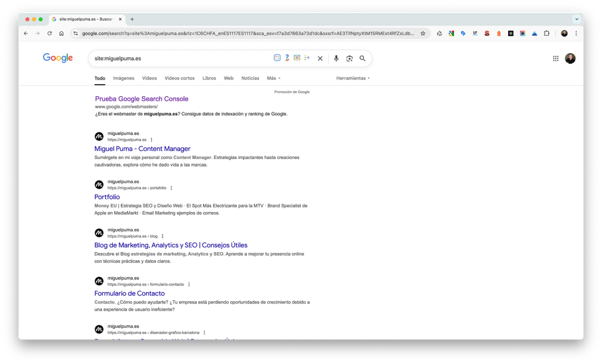Open the Google apps grid
Image resolution: width=602 pixels, height=364 pixels.
pyautogui.click(x=556, y=58)
